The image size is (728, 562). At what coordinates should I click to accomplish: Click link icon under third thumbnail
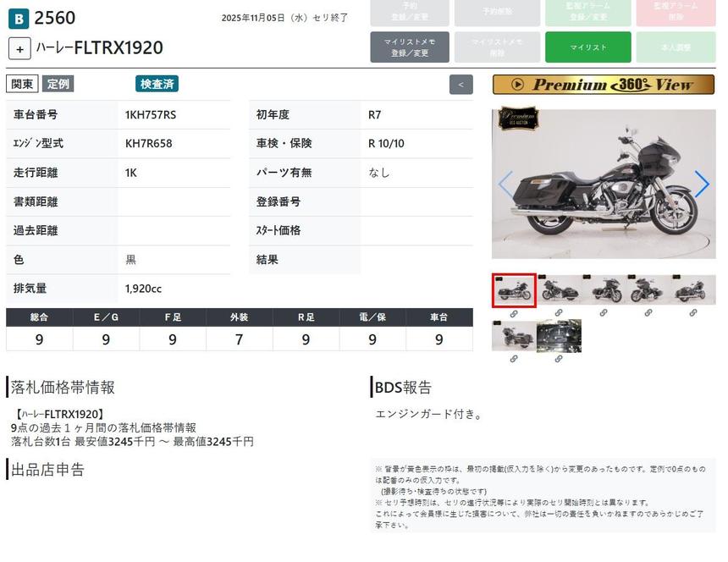(x=604, y=313)
